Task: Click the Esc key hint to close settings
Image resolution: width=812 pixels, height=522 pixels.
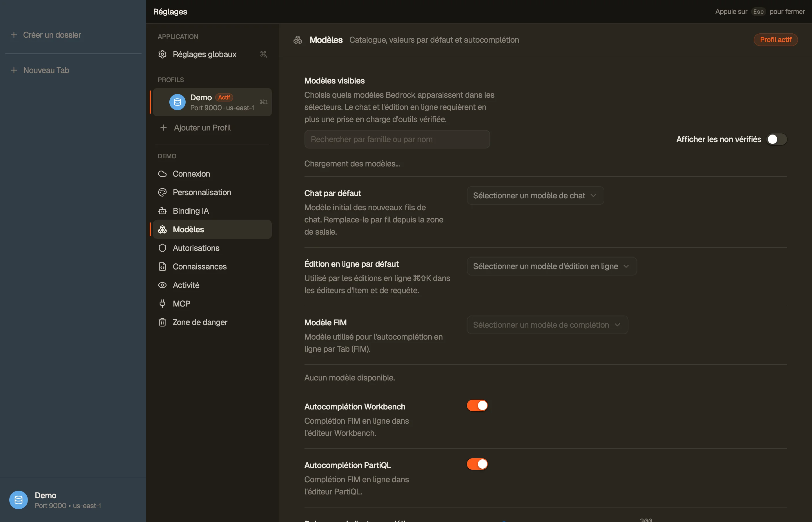Action: click(758, 12)
